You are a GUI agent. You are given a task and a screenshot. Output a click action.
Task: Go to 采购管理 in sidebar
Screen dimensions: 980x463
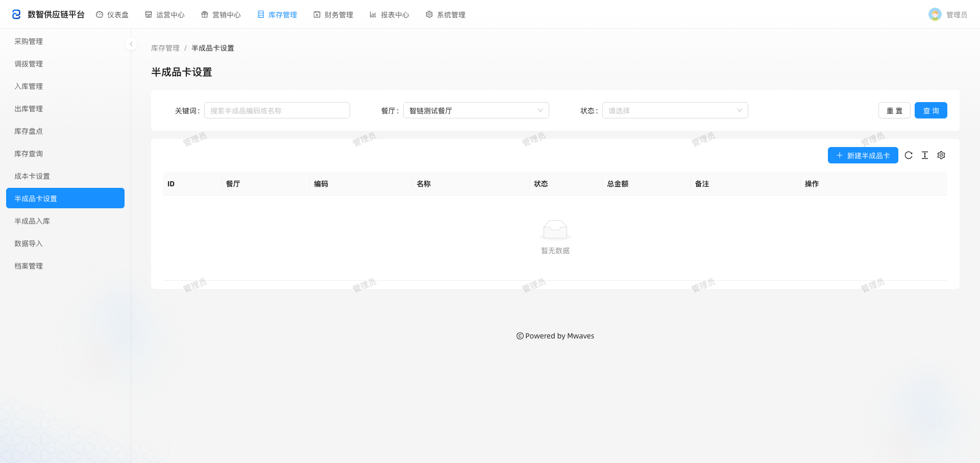tap(65, 41)
